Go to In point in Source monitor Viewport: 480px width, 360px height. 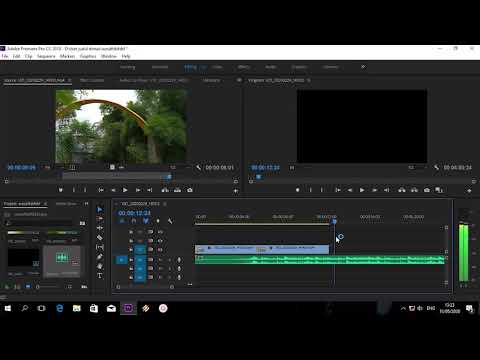(101, 190)
